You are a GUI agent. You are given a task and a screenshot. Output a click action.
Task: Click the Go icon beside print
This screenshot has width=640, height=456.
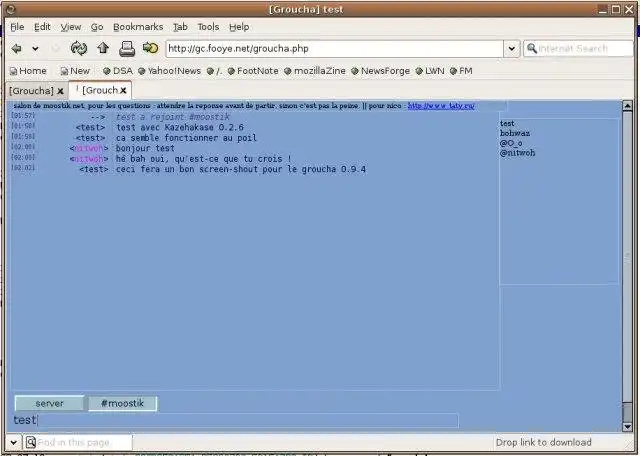pos(150,48)
